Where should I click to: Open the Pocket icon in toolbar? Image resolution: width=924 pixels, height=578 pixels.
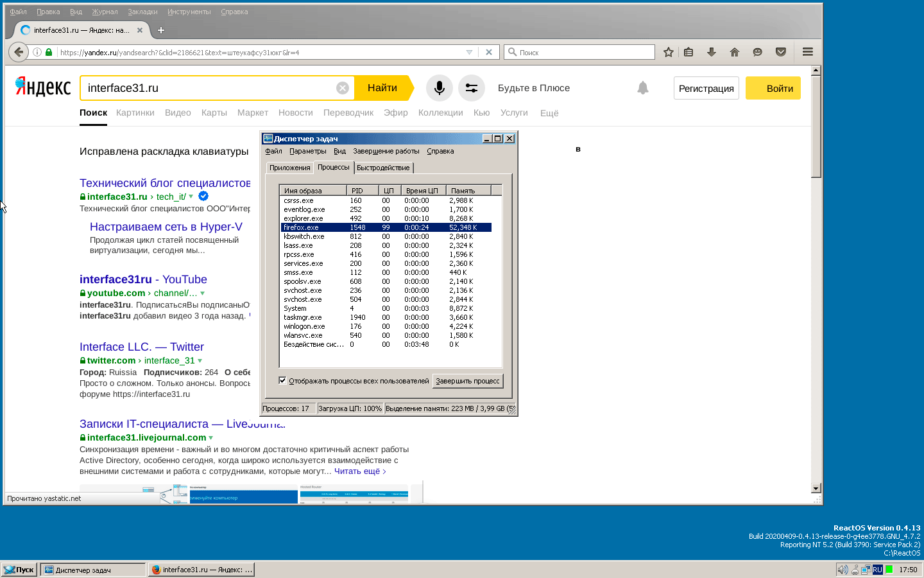tap(780, 52)
